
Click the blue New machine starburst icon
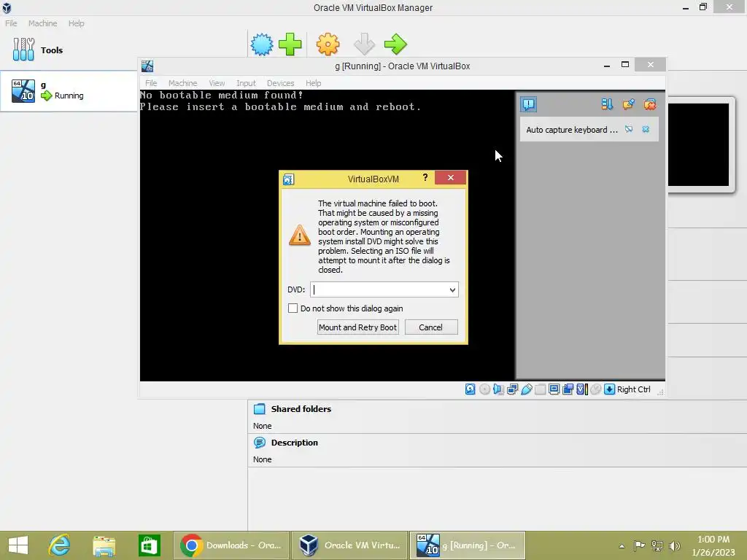click(262, 44)
